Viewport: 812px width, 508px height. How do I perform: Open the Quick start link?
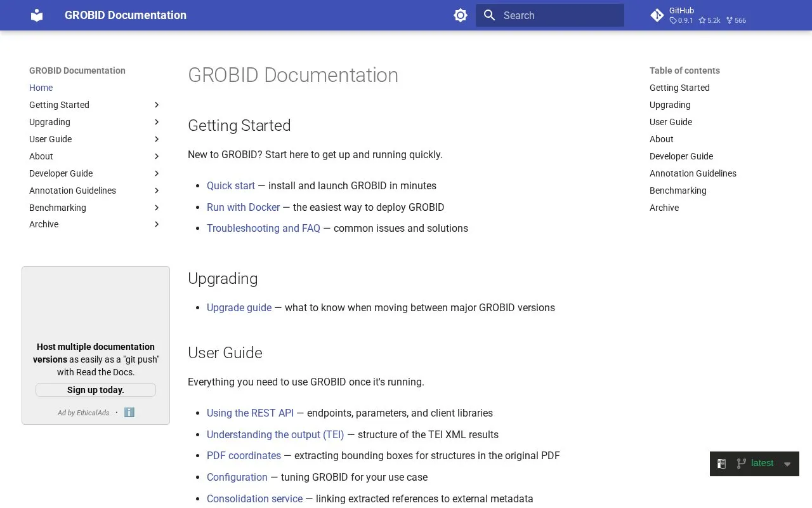click(x=231, y=186)
